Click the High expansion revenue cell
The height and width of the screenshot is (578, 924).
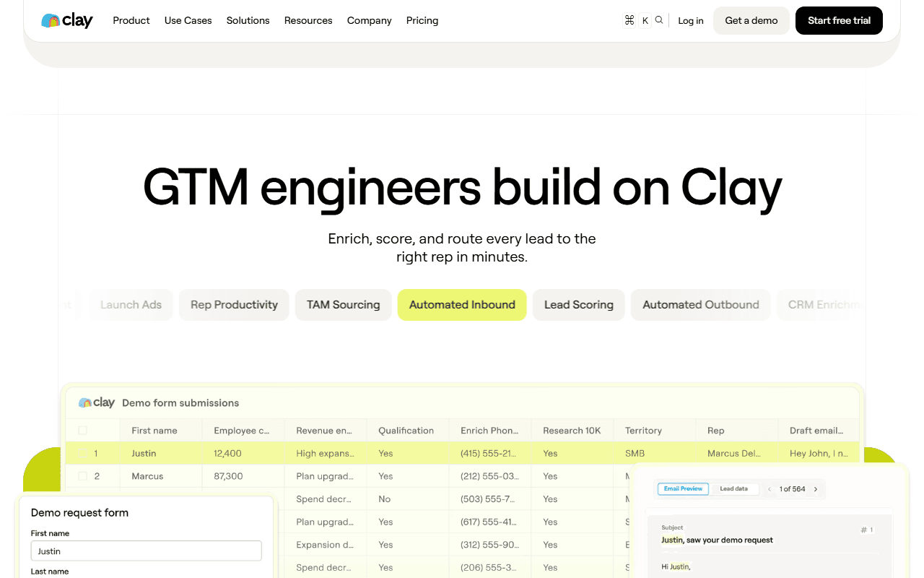326,453
